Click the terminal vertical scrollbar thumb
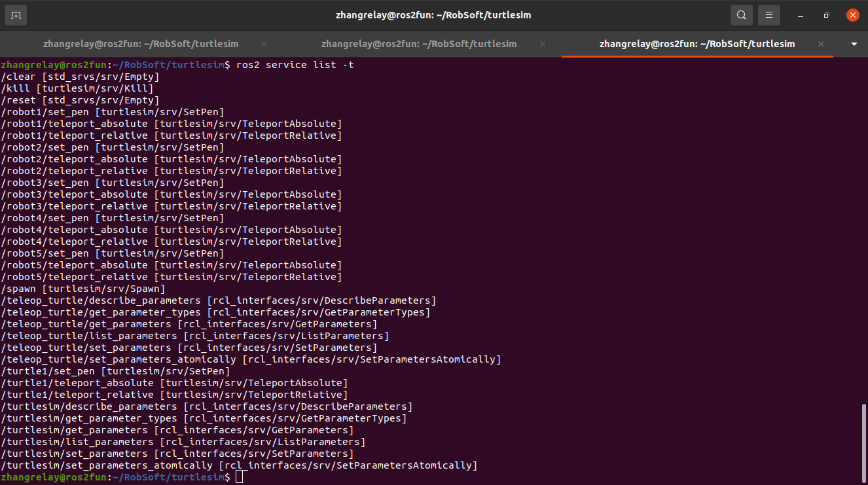Viewport: 868px width, 485px height. pos(863,444)
